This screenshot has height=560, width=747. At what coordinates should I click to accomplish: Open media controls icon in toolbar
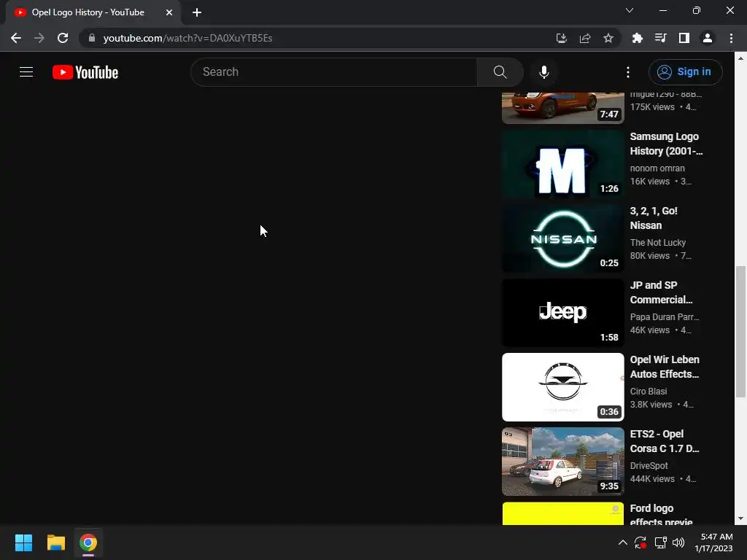(x=660, y=38)
